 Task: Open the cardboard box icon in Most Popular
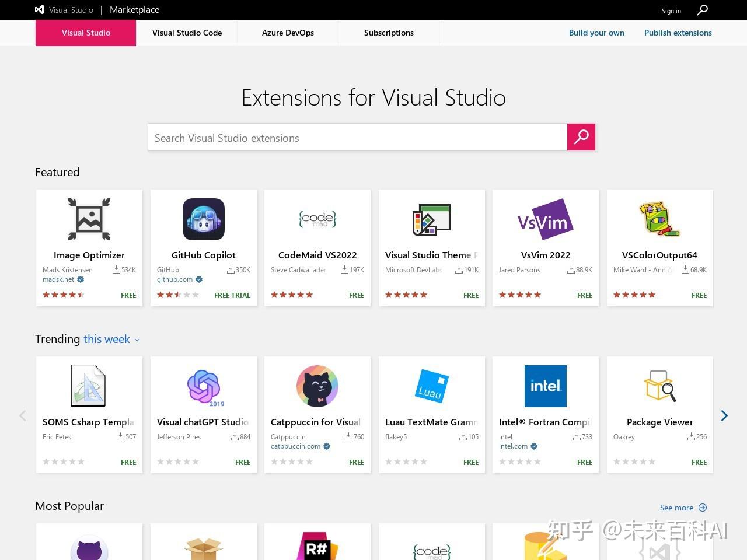[204, 549]
